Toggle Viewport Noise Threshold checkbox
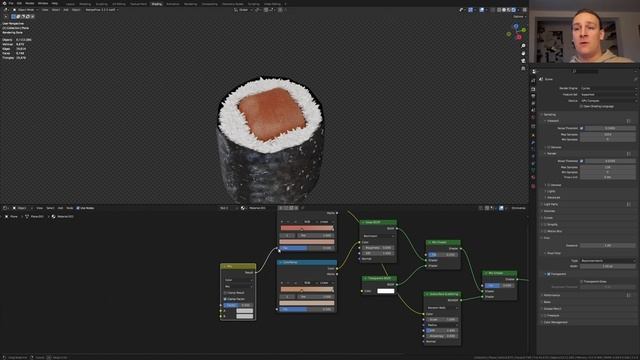 tap(582, 128)
